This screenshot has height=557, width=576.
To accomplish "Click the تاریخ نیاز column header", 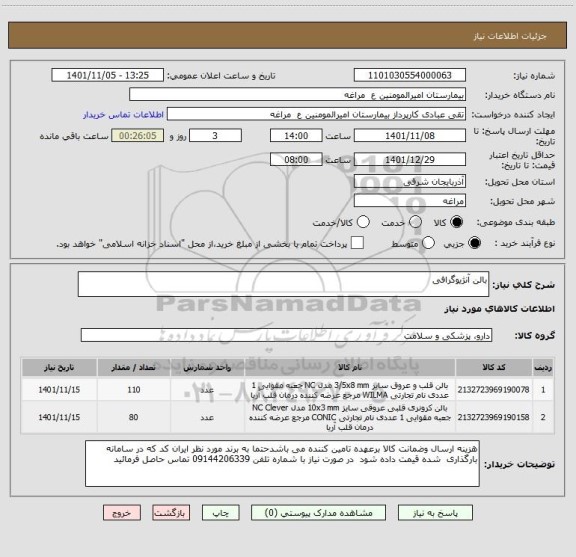I will pos(59,367).
